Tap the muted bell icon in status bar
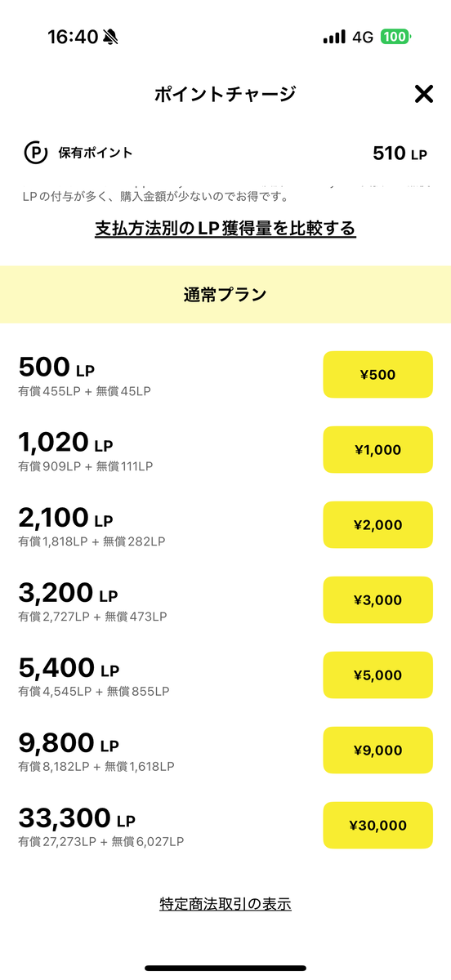The height and width of the screenshot is (980, 451). coord(110,37)
